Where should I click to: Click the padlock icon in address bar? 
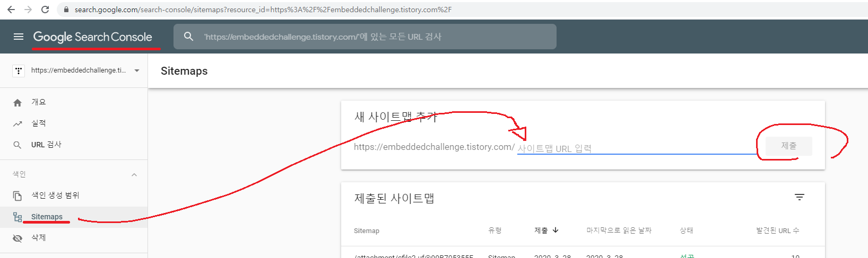tap(66, 10)
